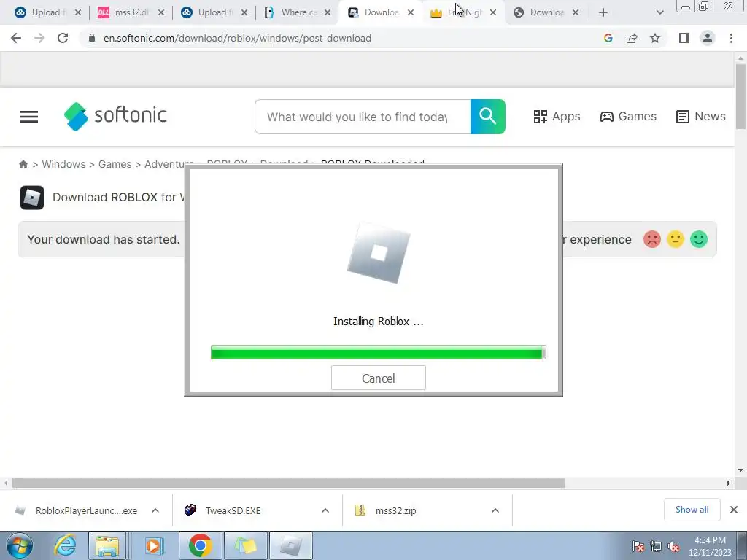Screen dimensions: 747x560
Task: Click the sticky notes taskbar icon
Action: 245,545
